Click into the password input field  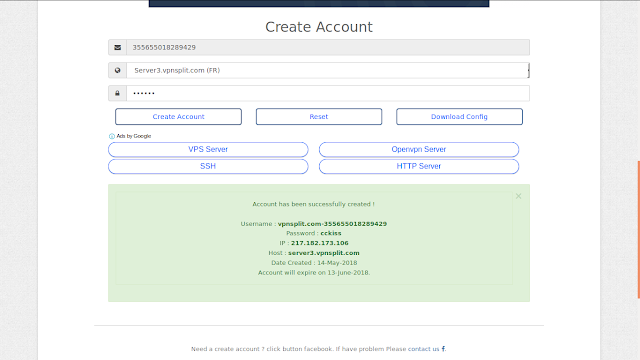328,93
